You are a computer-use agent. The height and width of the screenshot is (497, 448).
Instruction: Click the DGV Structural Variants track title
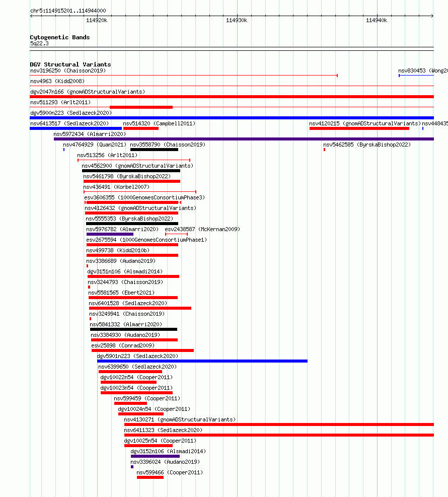(x=70, y=64)
